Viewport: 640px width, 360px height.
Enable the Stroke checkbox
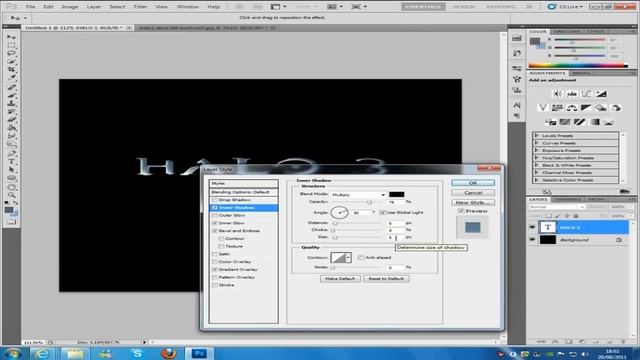pos(215,285)
